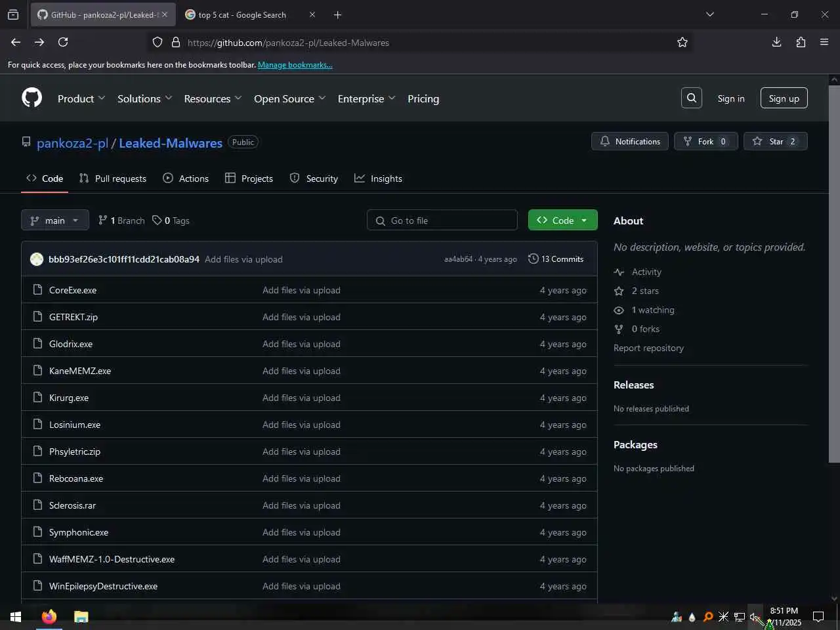Open the Windows notification center icon

[818, 616]
